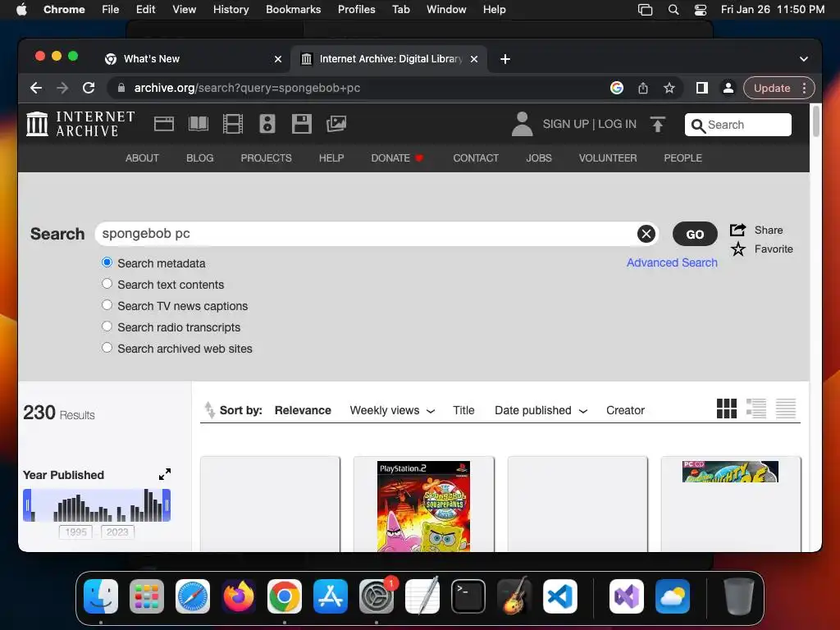Click the Google icon in address bar
This screenshot has height=630, width=840.
[617, 88]
